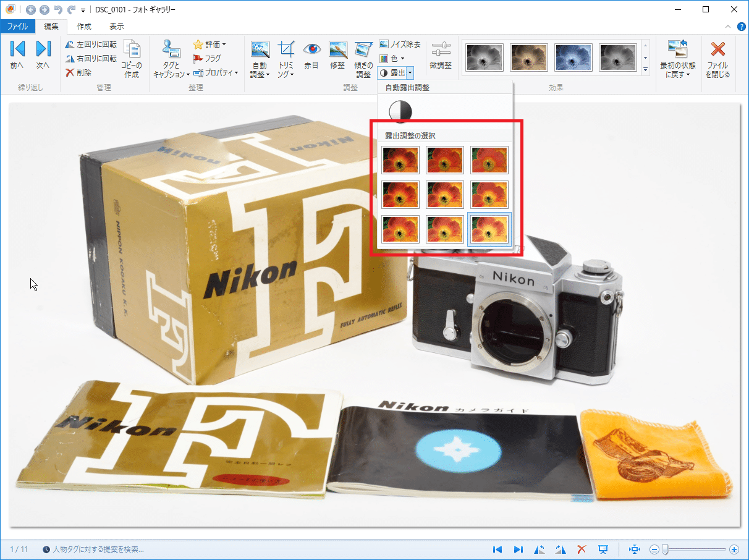Screen dimensions: 749x560
Task: Zoom out with minus button
Action: pos(654,549)
